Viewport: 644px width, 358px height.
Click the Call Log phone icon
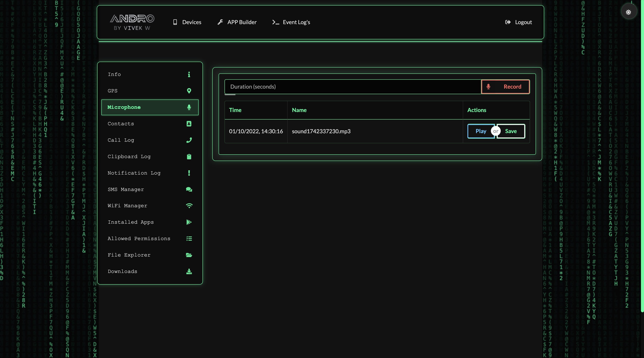[x=189, y=140]
